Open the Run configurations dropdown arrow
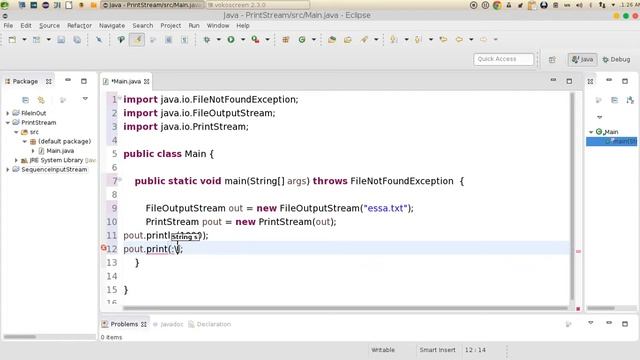The height and width of the screenshot is (360, 640). [x=243, y=40]
